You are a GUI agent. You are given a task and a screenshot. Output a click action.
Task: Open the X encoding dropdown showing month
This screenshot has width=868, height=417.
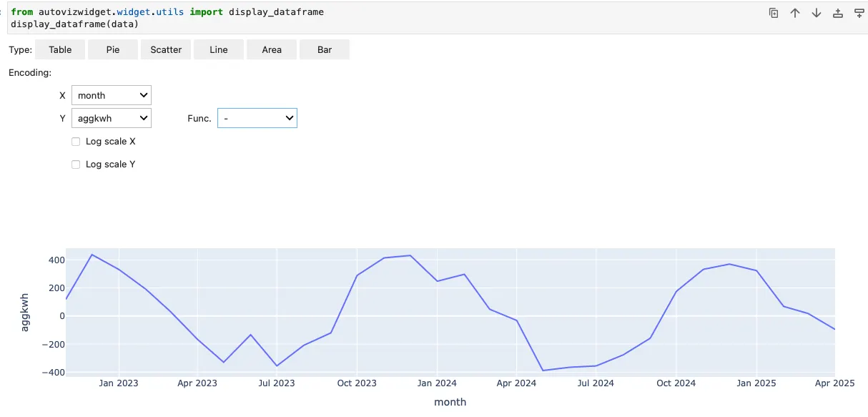pos(111,94)
